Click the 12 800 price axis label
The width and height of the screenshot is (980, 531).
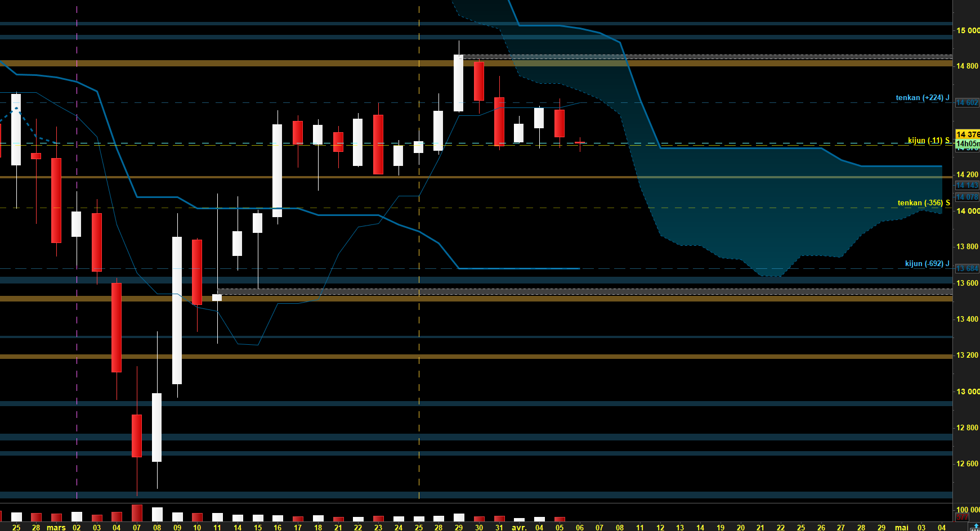[968, 428]
